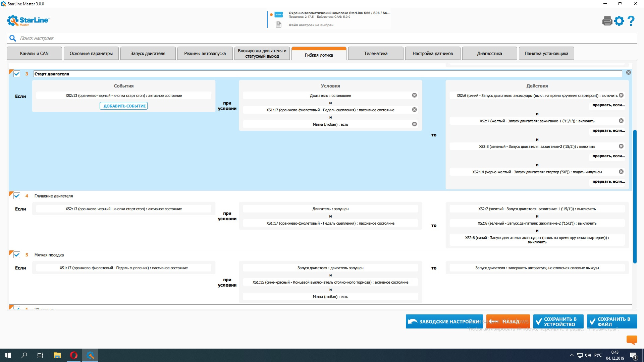The image size is (644, 362).
Task: Click the printer icon in header
Action: pos(607,21)
